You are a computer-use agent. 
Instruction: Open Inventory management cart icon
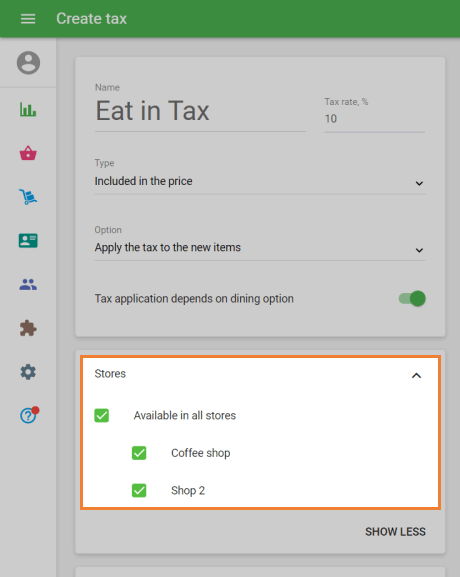[28, 197]
